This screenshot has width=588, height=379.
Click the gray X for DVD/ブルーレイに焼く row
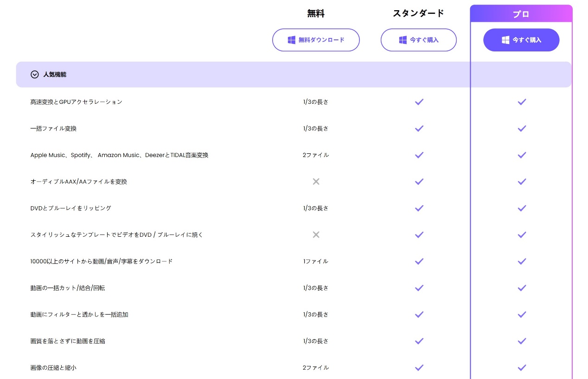[x=316, y=235]
